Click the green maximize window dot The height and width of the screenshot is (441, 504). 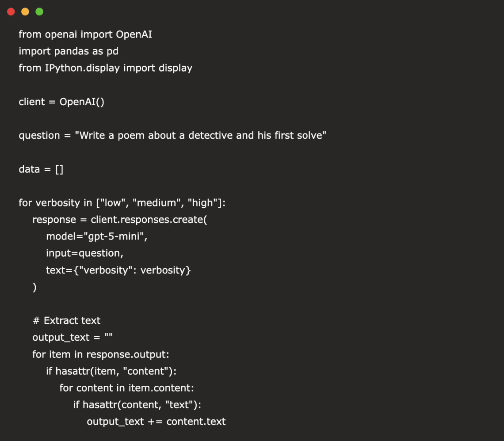[x=39, y=11]
